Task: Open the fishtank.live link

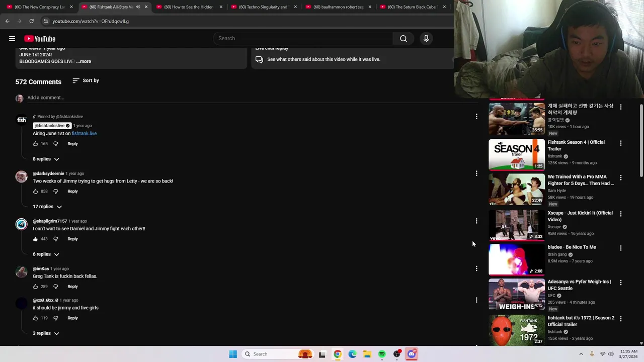Action: click(84, 134)
